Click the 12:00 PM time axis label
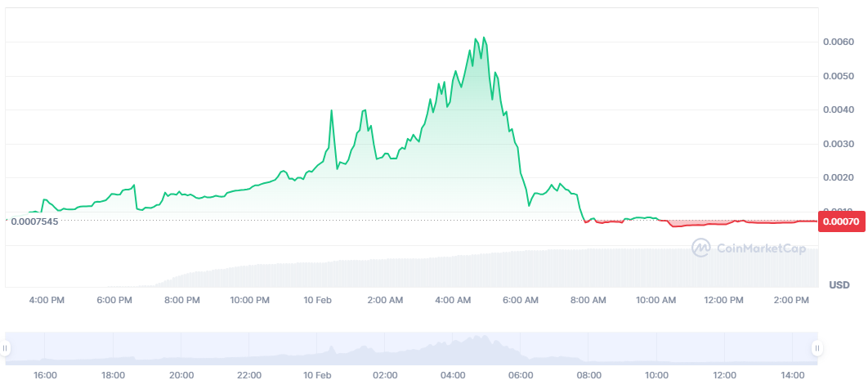Screen dimensions: 868x389 coord(723,301)
